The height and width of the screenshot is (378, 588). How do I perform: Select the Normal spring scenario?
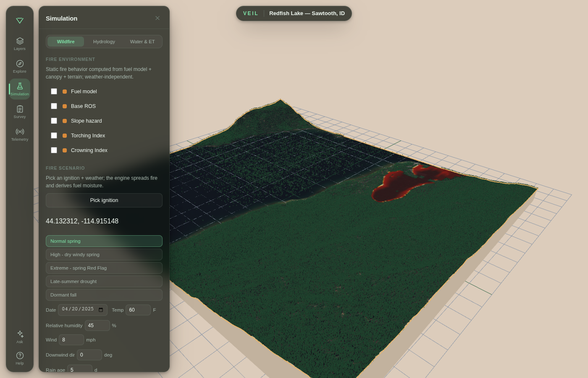(104, 241)
